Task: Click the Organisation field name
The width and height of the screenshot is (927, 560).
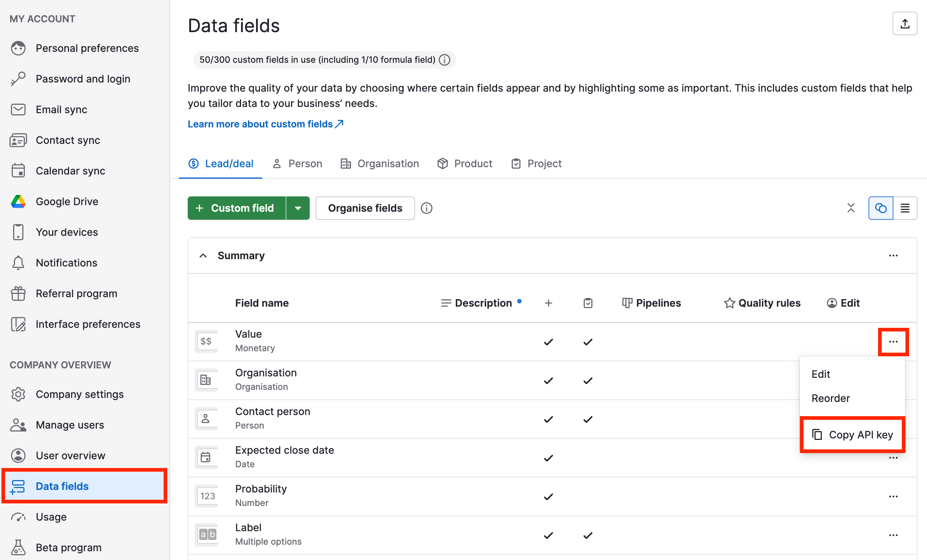Action: 266,373
